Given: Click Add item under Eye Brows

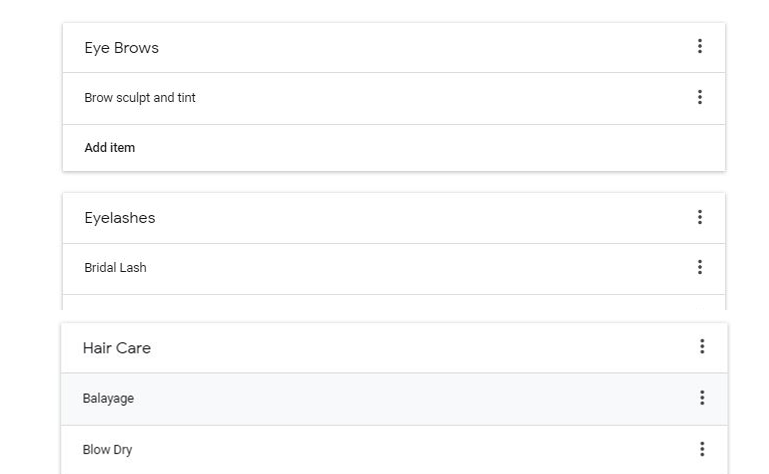Looking at the screenshot, I should [x=110, y=148].
